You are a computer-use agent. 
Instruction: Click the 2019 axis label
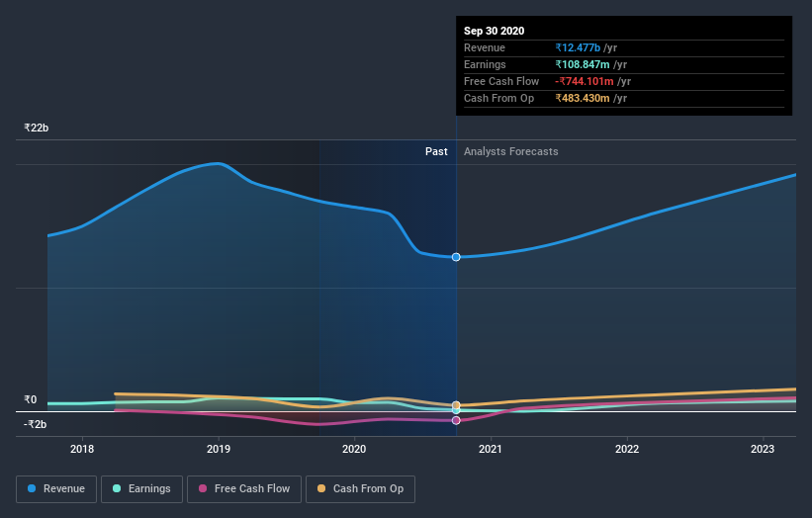coord(219,449)
